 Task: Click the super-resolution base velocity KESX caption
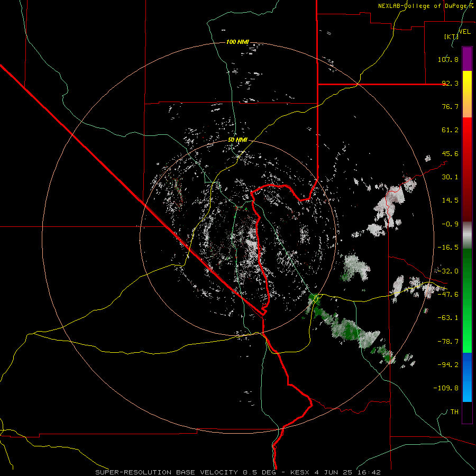click(x=237, y=472)
